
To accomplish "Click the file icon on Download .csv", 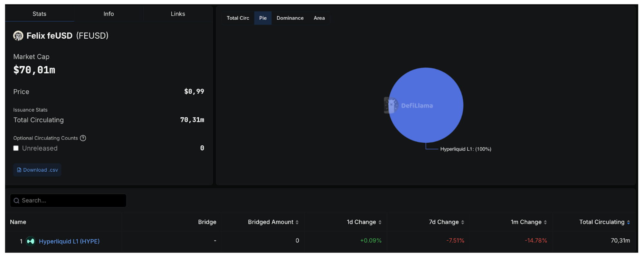I will 19,170.
